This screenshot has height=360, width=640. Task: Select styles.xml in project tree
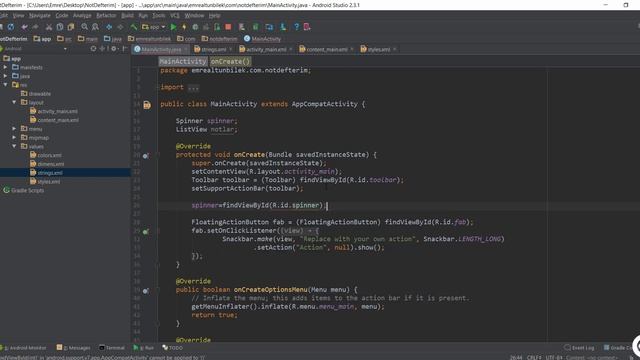tap(45, 182)
